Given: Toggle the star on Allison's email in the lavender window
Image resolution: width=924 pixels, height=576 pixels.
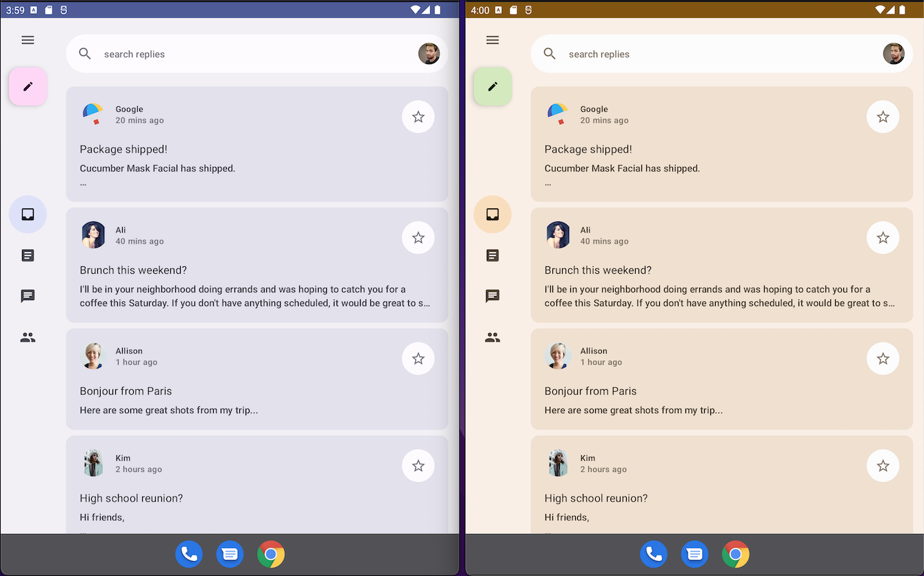Looking at the screenshot, I should (x=418, y=359).
